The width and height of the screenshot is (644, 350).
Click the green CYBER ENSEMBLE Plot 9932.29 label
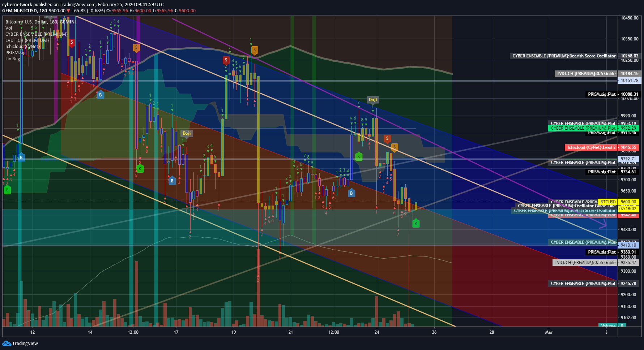point(594,128)
